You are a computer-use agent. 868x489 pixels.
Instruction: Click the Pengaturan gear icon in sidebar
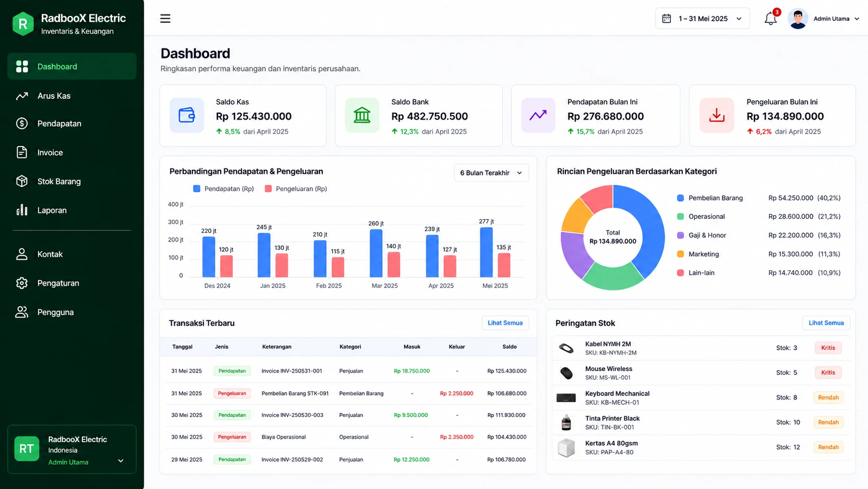coord(22,283)
